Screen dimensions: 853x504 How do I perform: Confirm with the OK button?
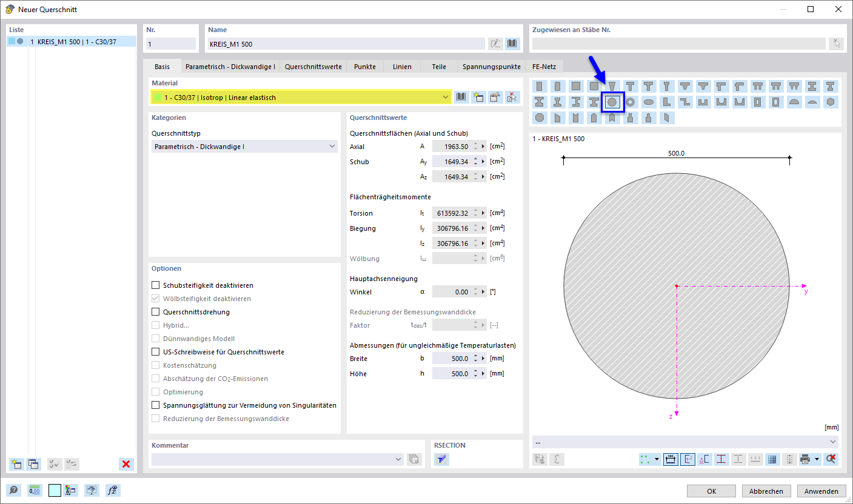pyautogui.click(x=711, y=491)
